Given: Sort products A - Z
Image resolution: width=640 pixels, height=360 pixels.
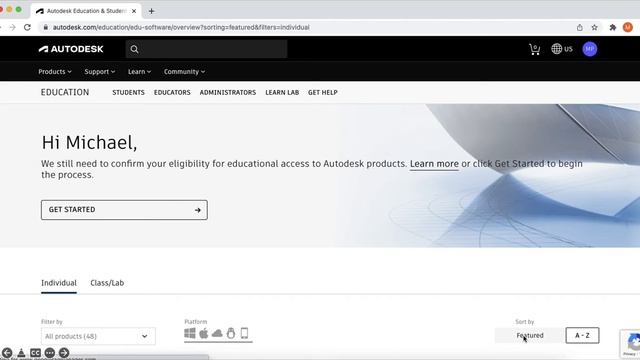Looking at the screenshot, I should [582, 336].
